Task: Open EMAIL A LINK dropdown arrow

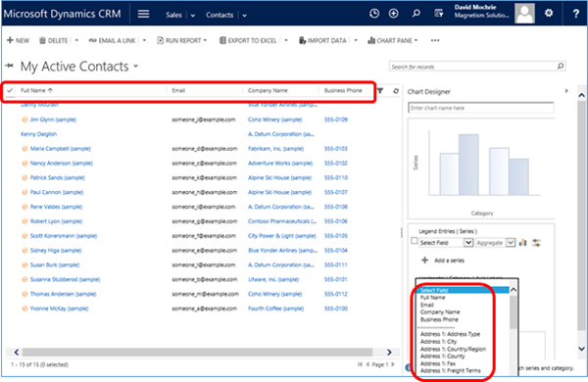Action: 144,40
